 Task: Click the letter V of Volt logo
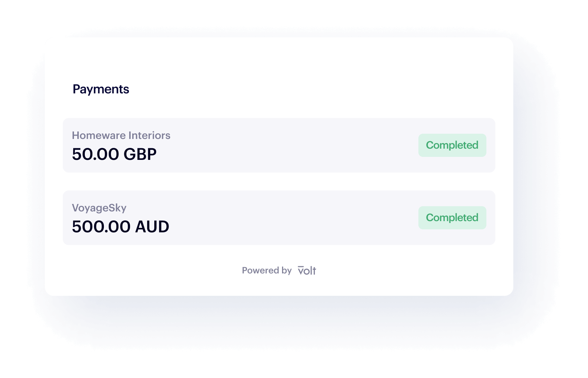(301, 270)
